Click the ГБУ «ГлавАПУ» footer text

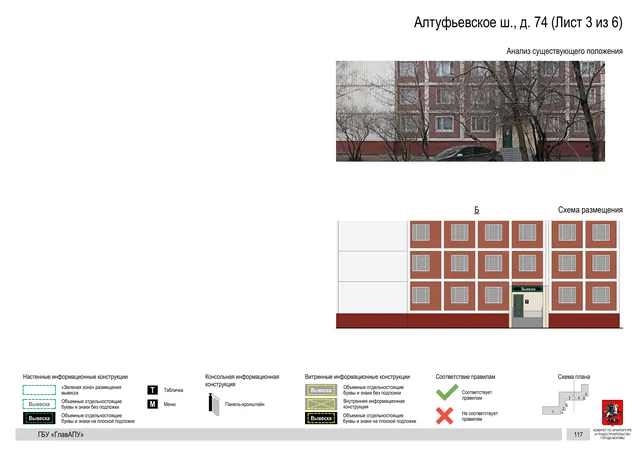click(x=60, y=435)
